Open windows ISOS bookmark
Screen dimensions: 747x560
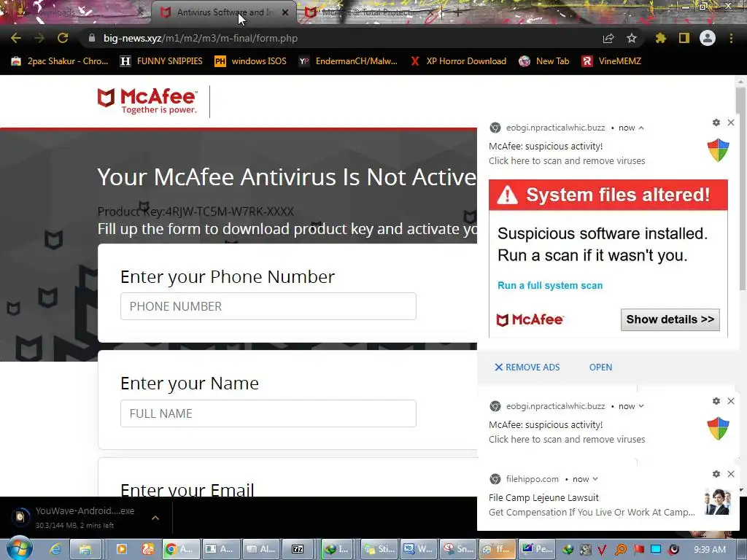coord(251,61)
